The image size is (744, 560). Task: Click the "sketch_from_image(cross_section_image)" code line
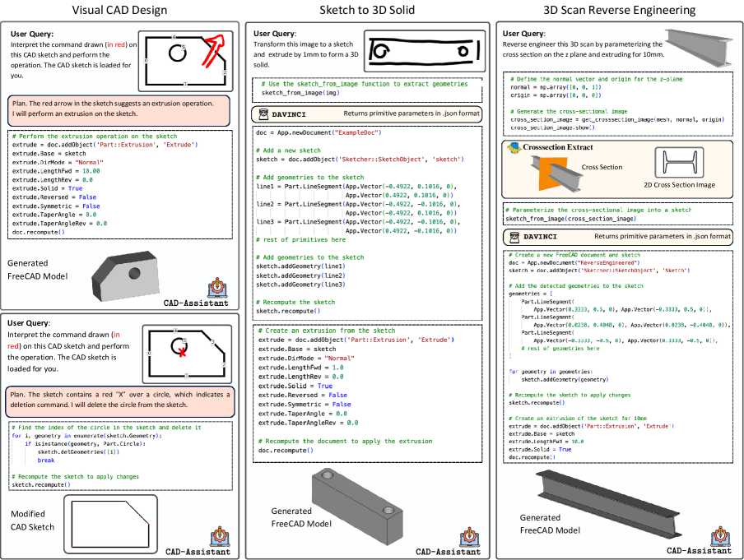pyautogui.click(x=571, y=219)
